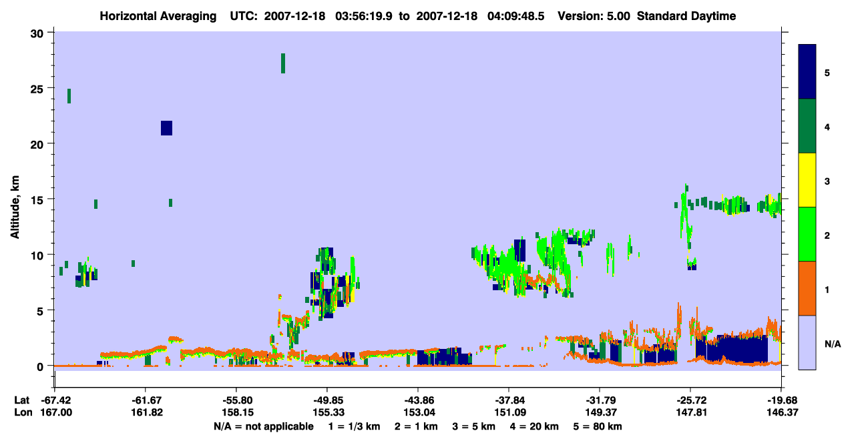Click longitude value 151.09

[x=509, y=412]
